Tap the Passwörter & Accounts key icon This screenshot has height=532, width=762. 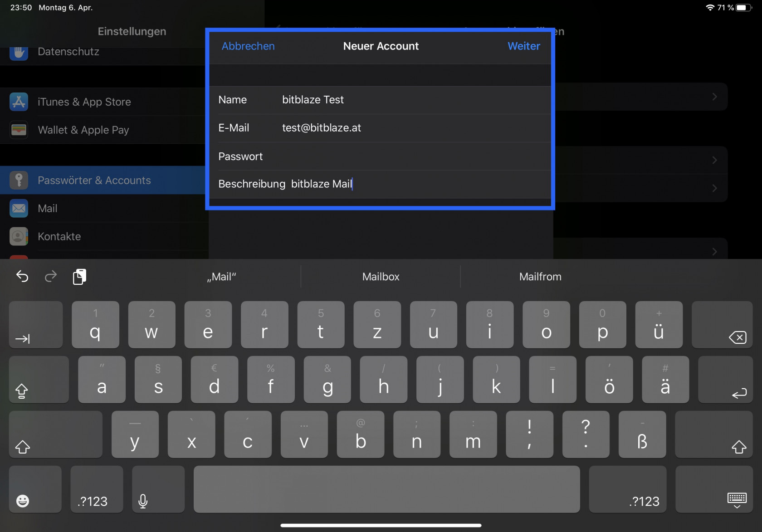click(x=19, y=180)
